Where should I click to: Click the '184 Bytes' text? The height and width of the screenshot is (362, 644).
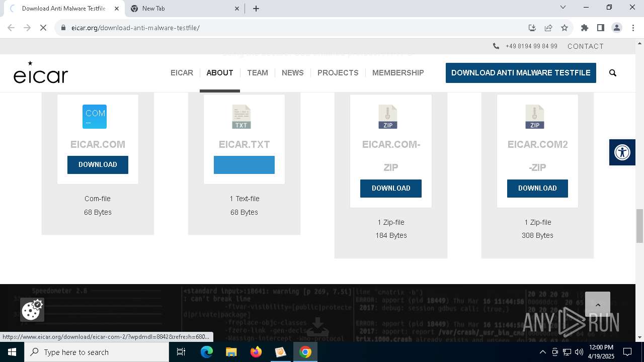[391, 235]
